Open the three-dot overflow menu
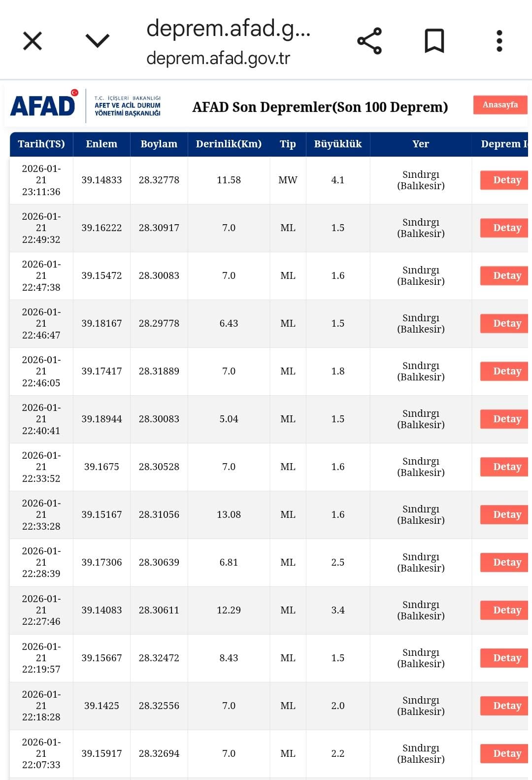Viewport: 532px width, 780px height. pos(499,41)
